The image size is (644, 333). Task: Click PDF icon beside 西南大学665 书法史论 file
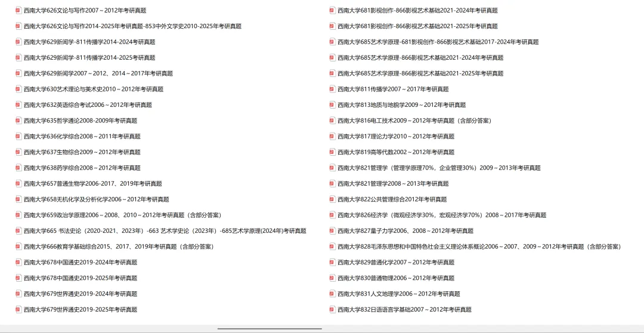(18, 231)
